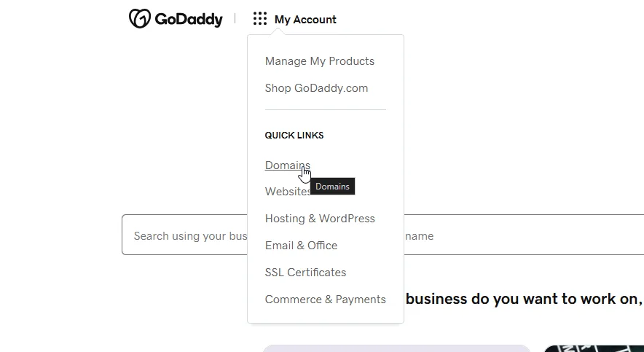Click the GoDaddy heart logo mark

140,19
